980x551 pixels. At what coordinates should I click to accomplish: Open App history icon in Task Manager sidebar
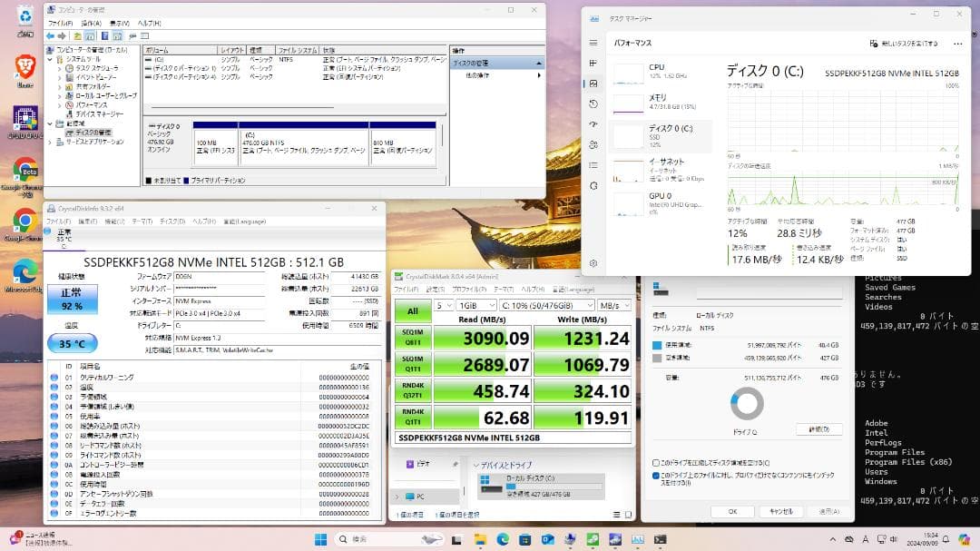tap(593, 103)
